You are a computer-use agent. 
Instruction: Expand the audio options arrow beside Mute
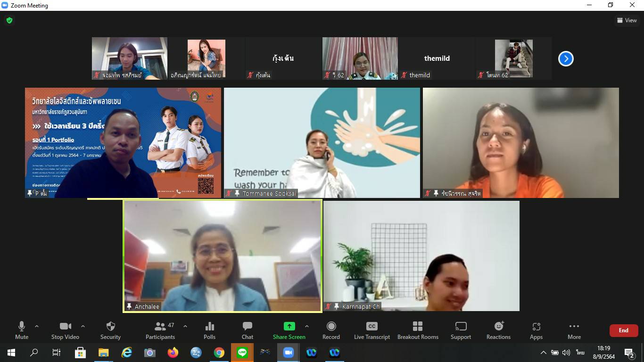click(37, 326)
